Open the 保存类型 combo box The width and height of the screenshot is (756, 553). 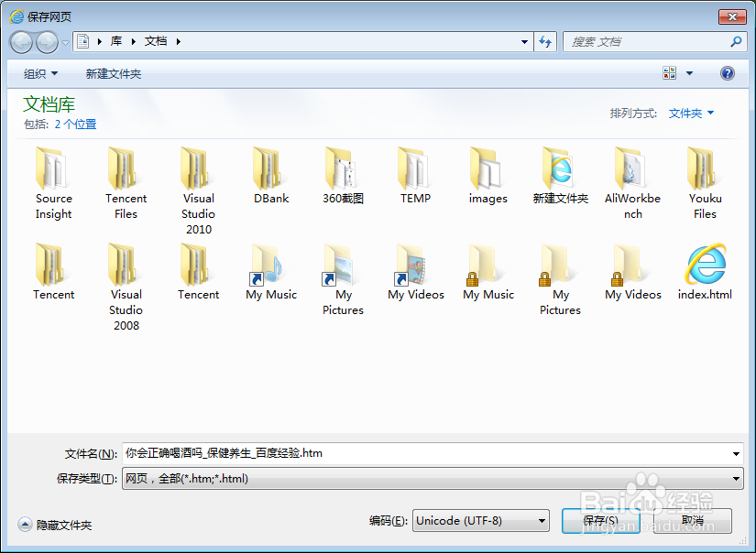pyautogui.click(x=433, y=478)
